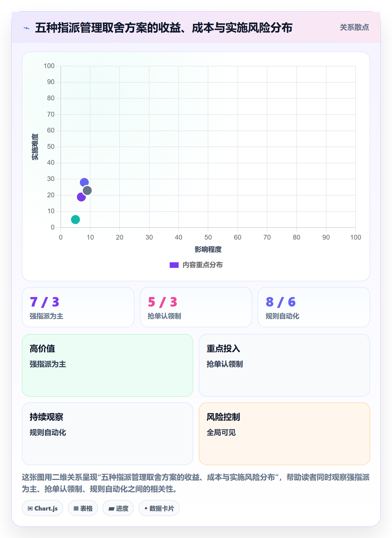
Task: Click the Chart.js chip square icon
Action: [30, 509]
